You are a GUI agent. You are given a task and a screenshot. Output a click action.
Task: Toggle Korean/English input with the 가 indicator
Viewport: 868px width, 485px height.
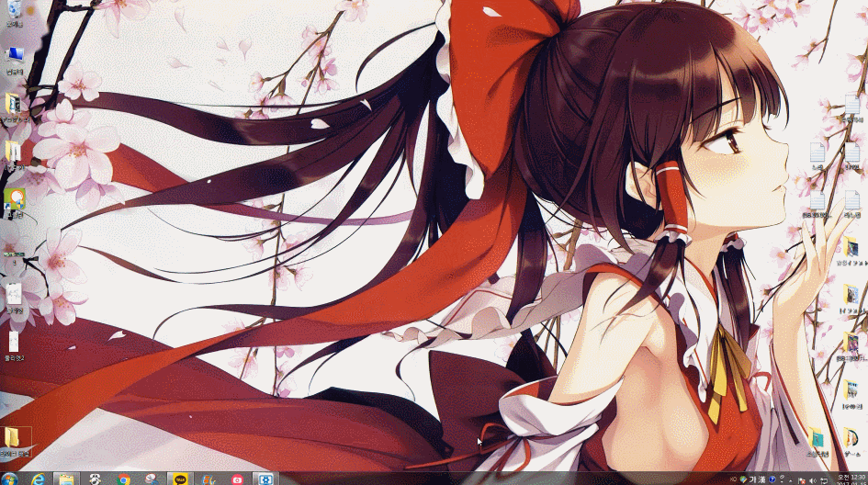pos(750,479)
